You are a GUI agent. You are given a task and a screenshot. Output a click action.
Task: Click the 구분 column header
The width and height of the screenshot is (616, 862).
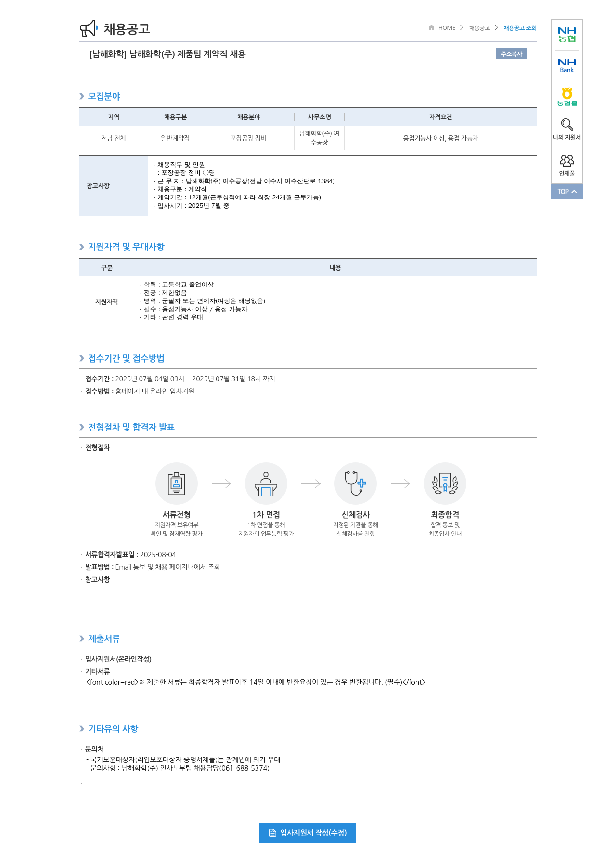click(x=107, y=268)
